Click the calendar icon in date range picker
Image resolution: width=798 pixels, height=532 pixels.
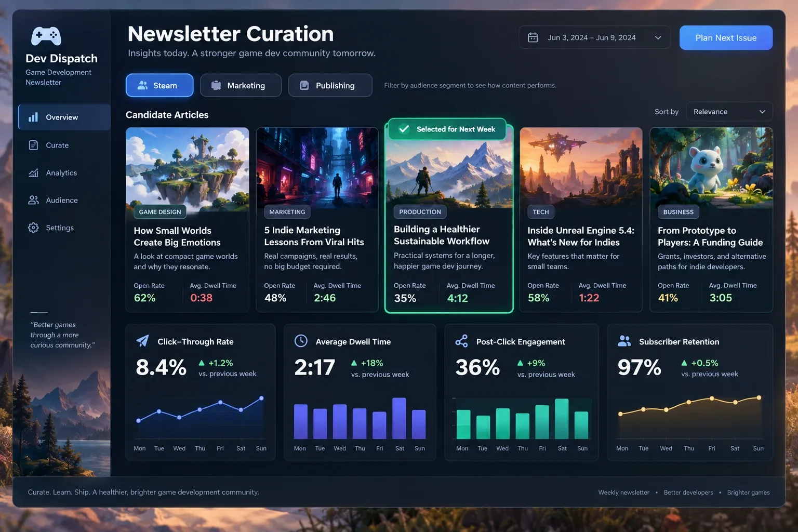point(533,37)
